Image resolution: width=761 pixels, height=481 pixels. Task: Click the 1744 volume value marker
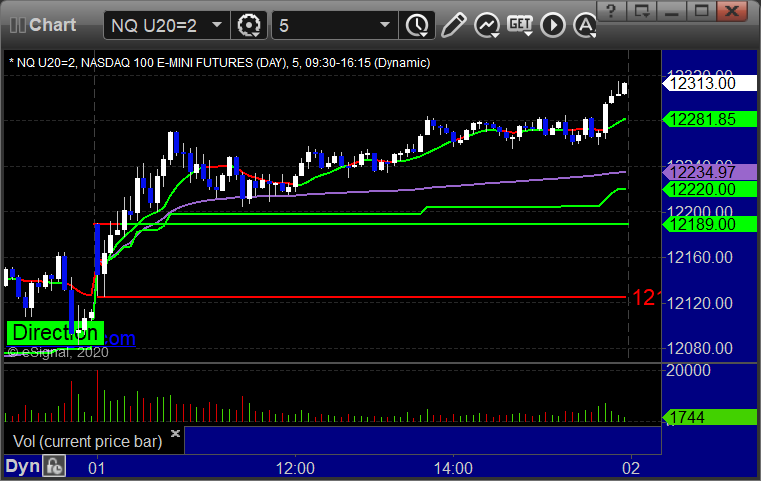pos(709,417)
